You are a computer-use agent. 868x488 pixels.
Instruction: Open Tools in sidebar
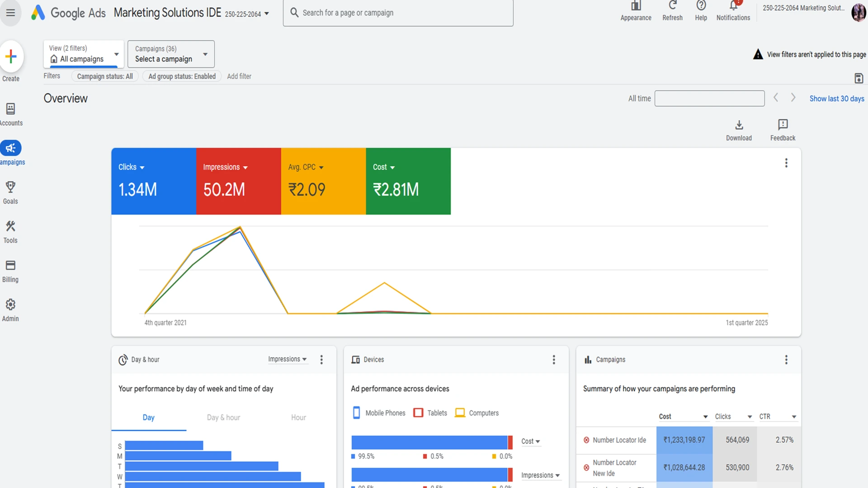click(x=10, y=232)
